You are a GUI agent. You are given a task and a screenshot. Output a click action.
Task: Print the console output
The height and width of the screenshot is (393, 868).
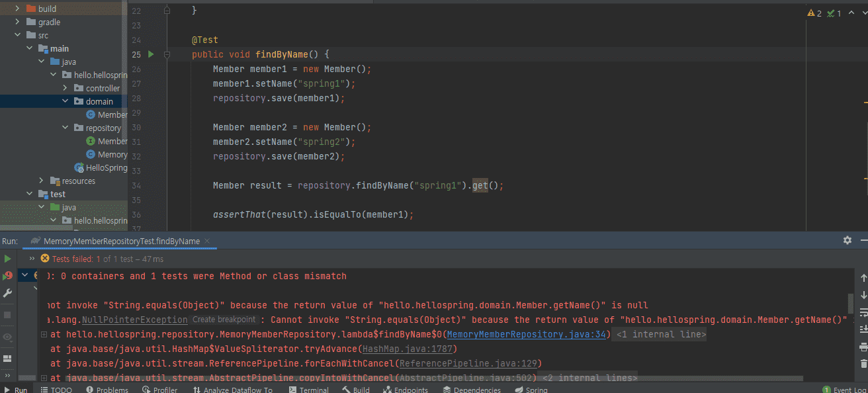tap(863, 346)
